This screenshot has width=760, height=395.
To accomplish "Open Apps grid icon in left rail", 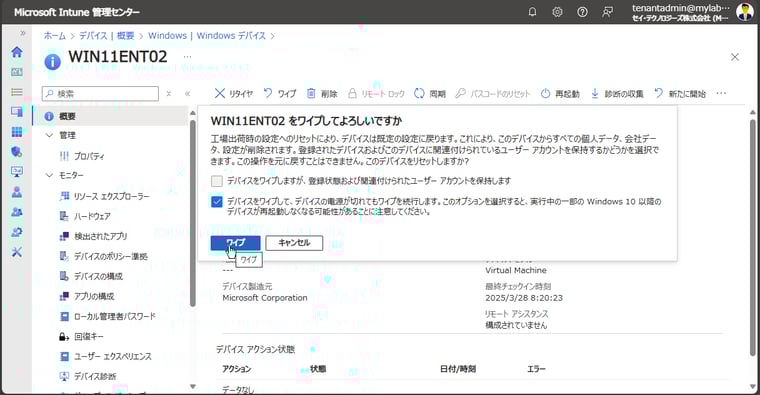I will click(x=17, y=132).
